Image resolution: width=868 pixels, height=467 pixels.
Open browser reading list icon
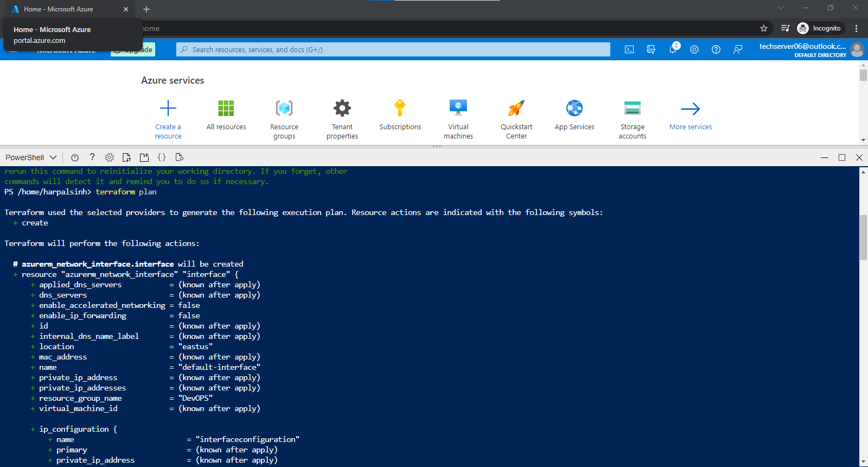click(785, 28)
